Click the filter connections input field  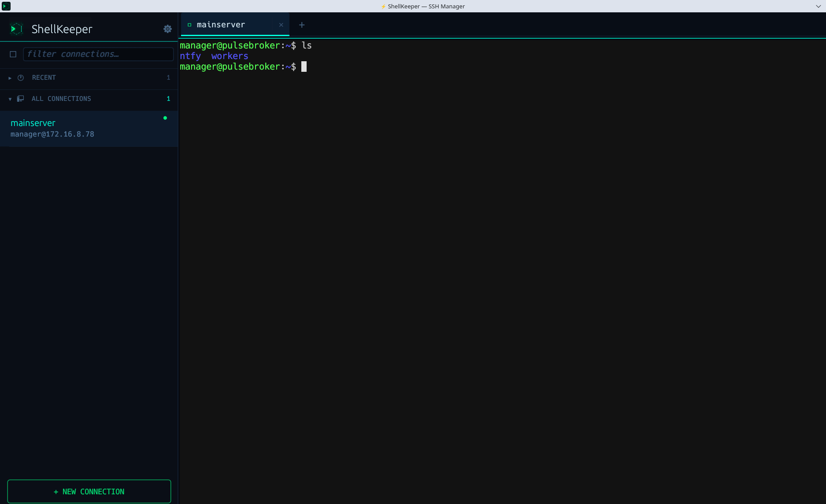[98, 54]
